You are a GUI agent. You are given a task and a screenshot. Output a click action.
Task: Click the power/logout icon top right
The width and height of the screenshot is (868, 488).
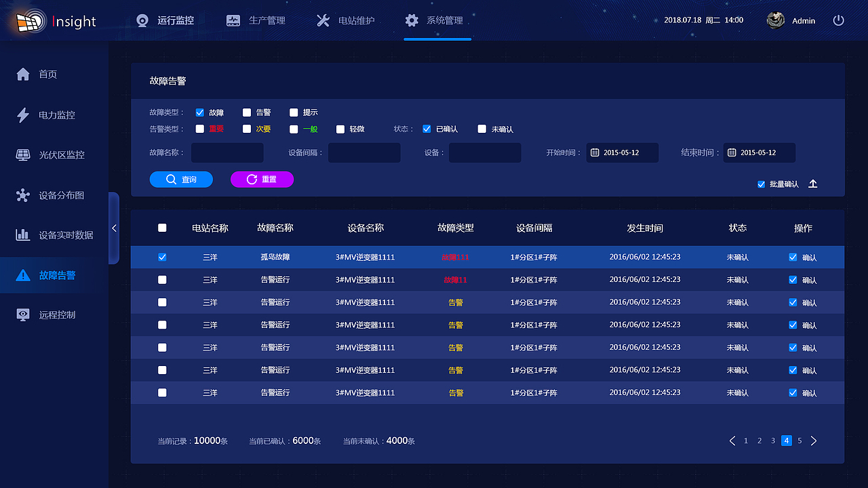click(838, 20)
